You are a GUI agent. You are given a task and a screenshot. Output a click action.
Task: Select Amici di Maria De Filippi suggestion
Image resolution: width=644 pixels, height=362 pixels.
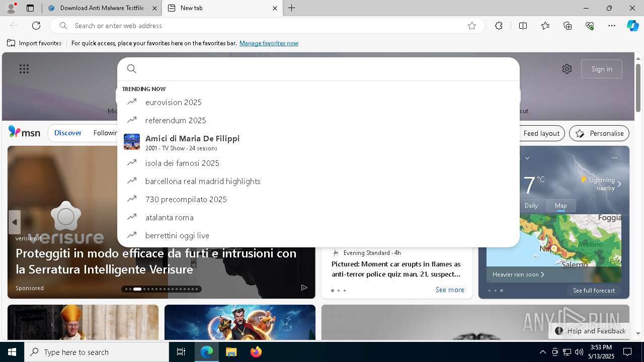(318, 142)
